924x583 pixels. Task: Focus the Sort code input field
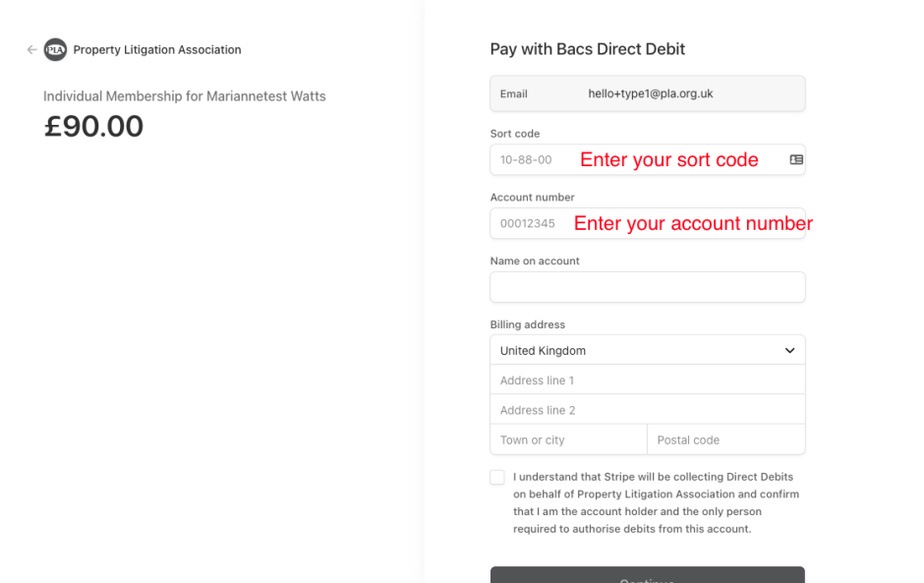tap(648, 159)
